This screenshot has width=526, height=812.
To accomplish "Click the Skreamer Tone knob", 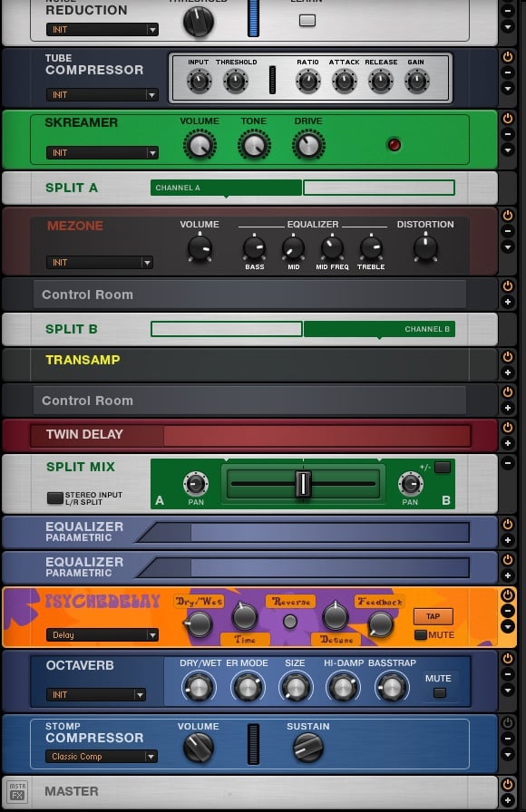I will coord(254,144).
